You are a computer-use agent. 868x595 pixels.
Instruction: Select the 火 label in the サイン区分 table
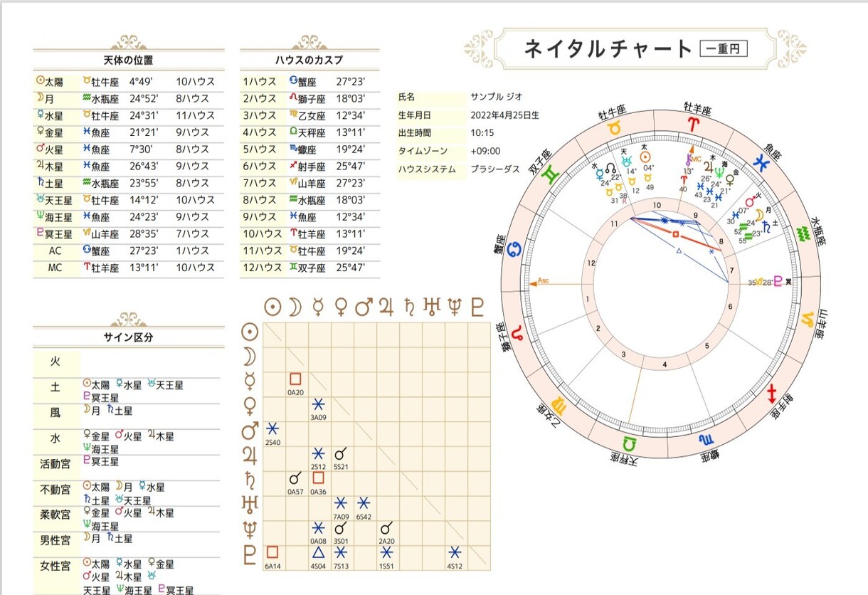pos(55,362)
